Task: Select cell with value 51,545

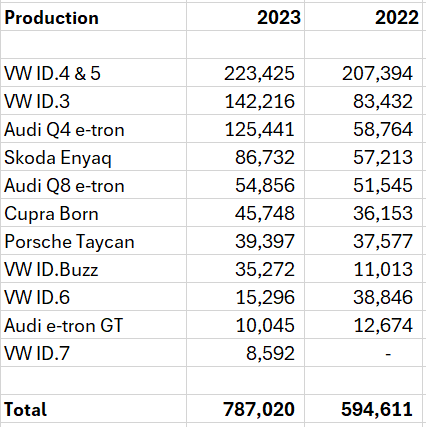Action: pos(363,185)
